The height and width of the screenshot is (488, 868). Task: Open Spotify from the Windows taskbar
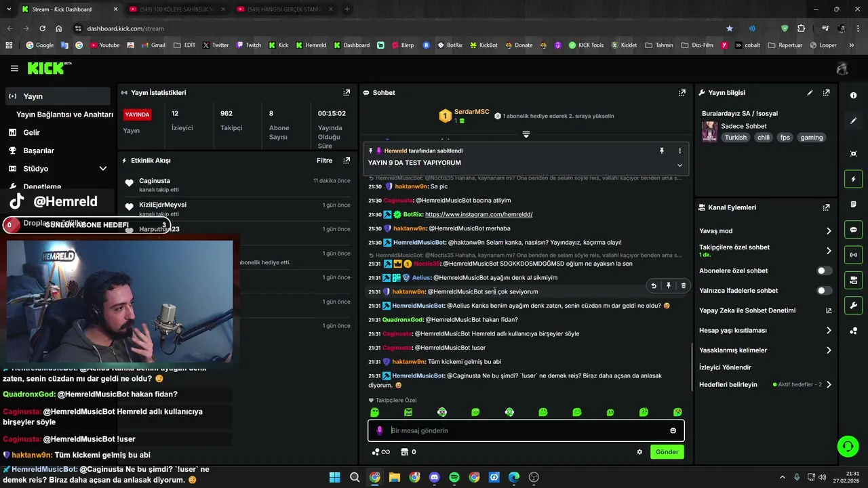[454, 477]
